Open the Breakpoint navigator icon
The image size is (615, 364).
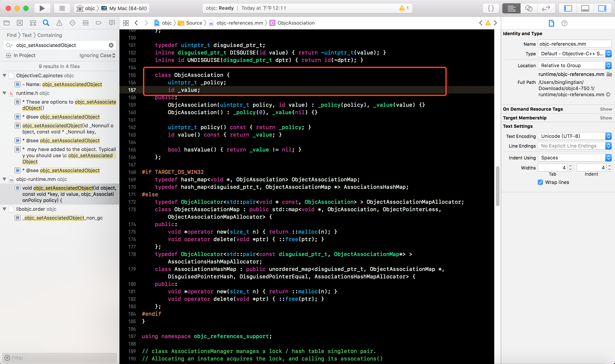click(99, 23)
